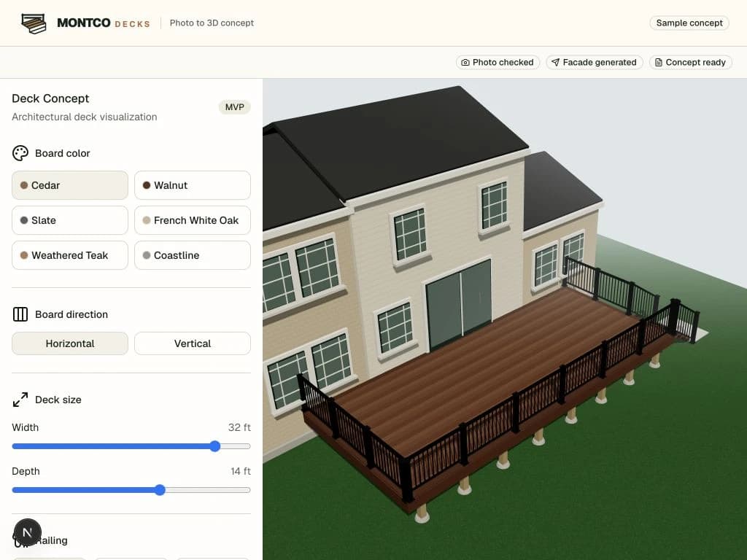Switch board direction to Vertical
This screenshot has height=560, width=747.
click(x=193, y=343)
